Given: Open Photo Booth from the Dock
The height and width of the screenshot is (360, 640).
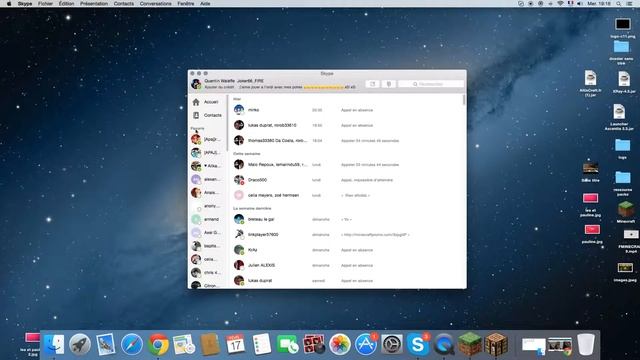Looking at the screenshot, I should pos(313,344).
